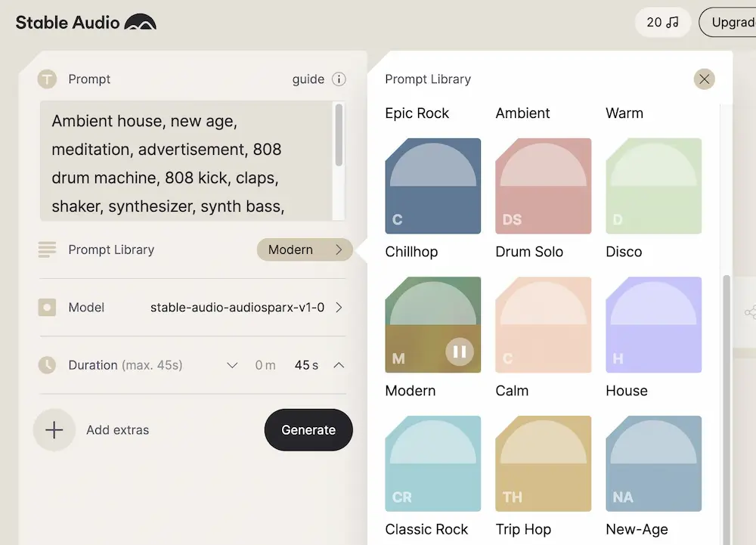This screenshot has width=756, height=545.
Task: Click the Upgrade button
Action: pyautogui.click(x=727, y=22)
